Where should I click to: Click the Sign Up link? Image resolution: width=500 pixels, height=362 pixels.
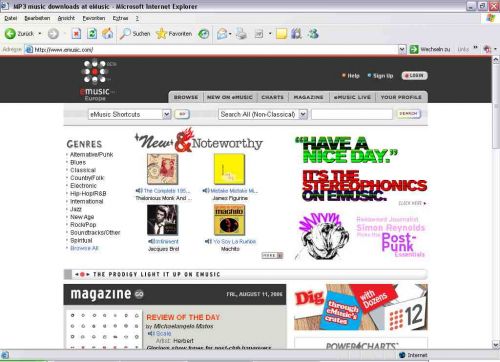(383, 76)
